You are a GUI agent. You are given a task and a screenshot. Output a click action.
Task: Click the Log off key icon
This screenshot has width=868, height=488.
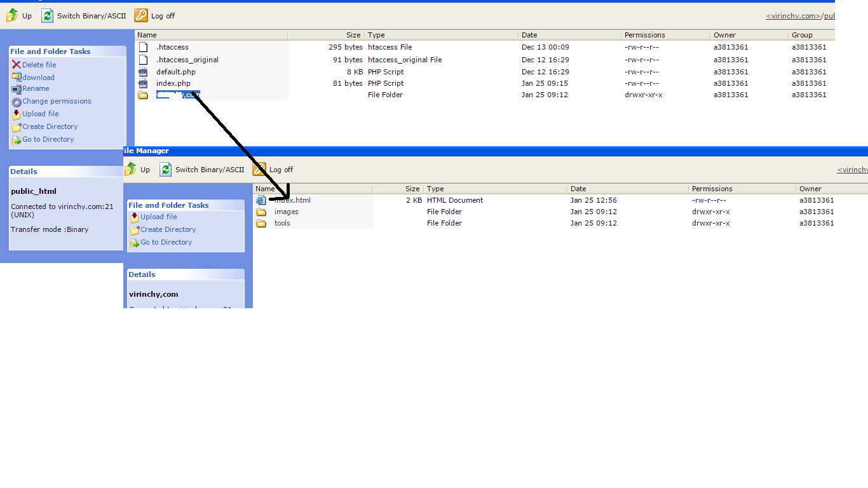coord(140,15)
